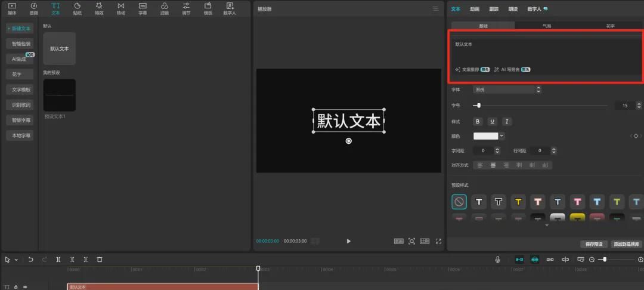Click the white text color swatch

(x=486, y=136)
